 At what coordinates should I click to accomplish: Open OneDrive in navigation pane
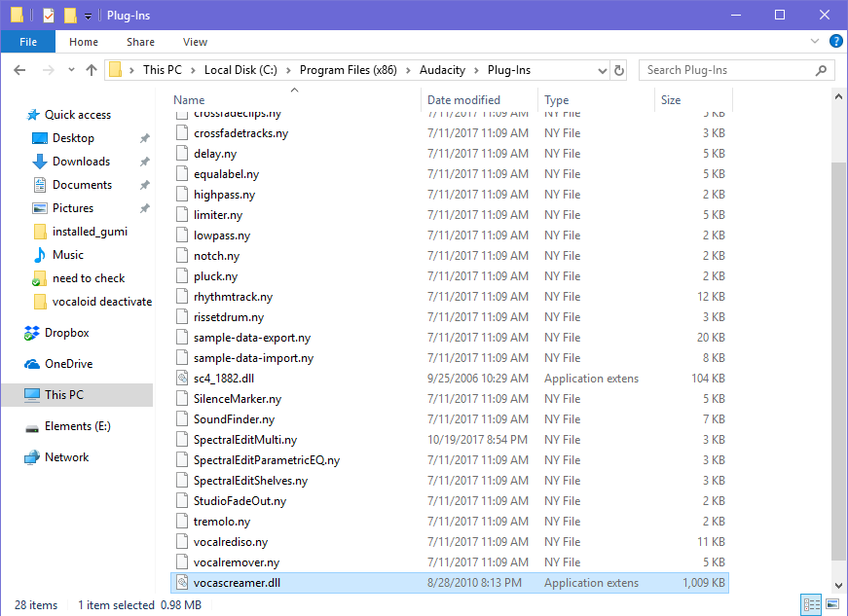[68, 364]
